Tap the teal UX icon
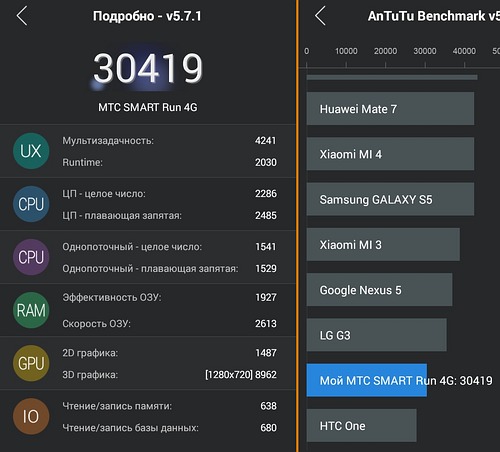The width and height of the screenshot is (500, 452). pos(31,151)
